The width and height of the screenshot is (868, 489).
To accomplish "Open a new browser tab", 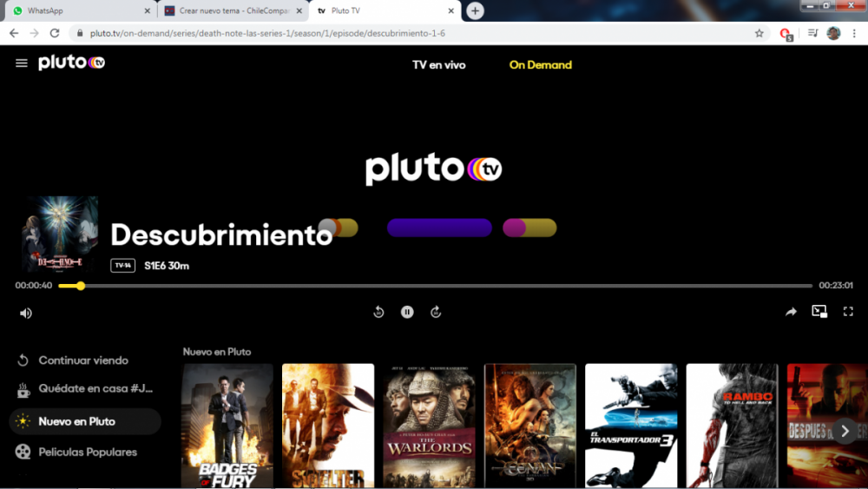I will pos(475,10).
